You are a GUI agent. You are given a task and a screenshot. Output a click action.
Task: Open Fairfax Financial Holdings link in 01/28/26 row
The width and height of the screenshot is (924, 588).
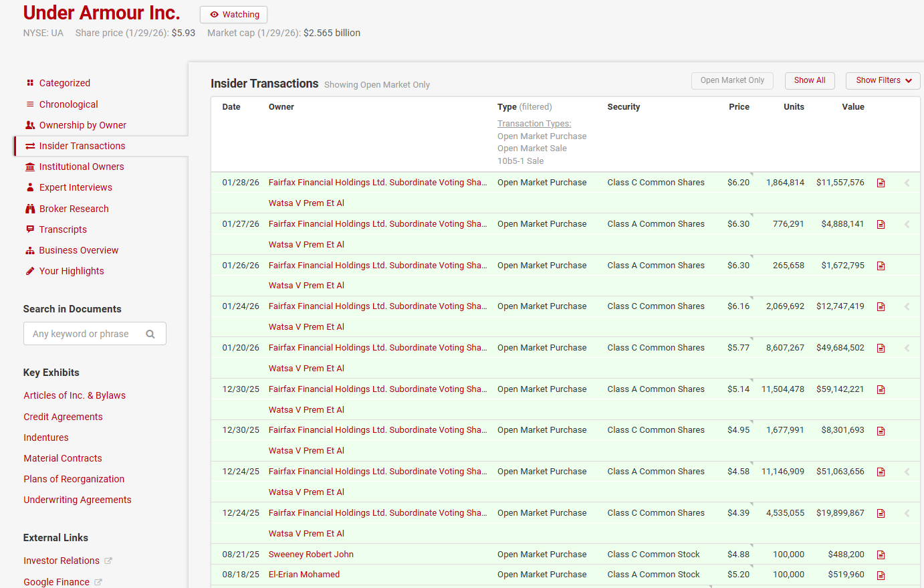(378, 183)
